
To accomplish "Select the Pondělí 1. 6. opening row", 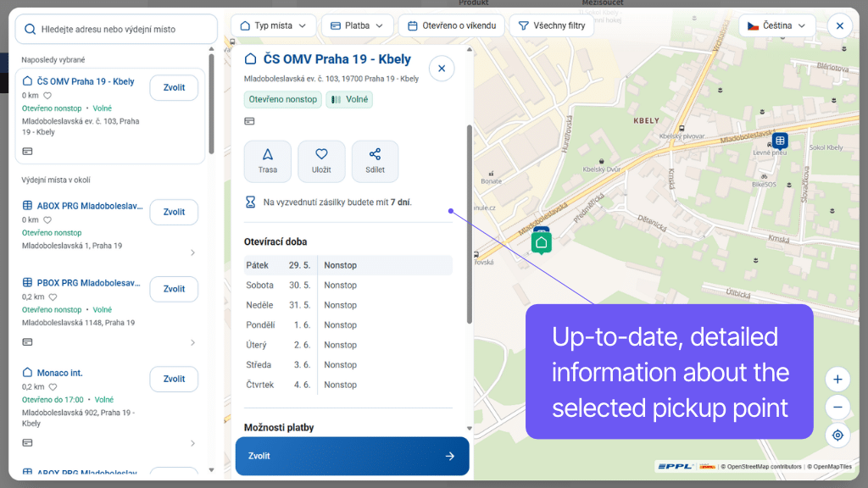I will tap(348, 324).
